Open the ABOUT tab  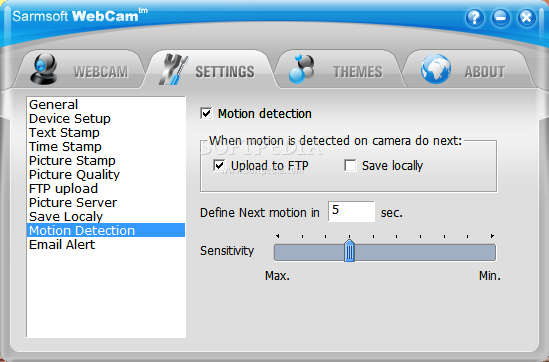[469, 69]
